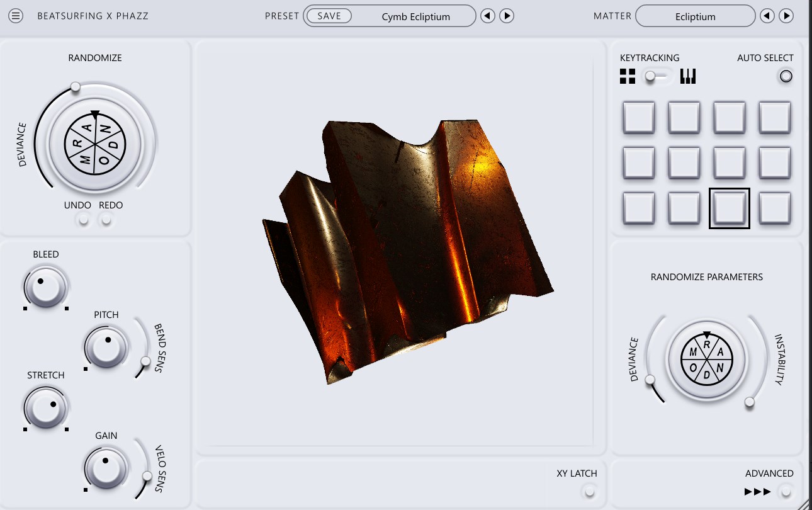The height and width of the screenshot is (510, 812).
Task: Enable the XY Latch toggle
Action: pos(590,491)
